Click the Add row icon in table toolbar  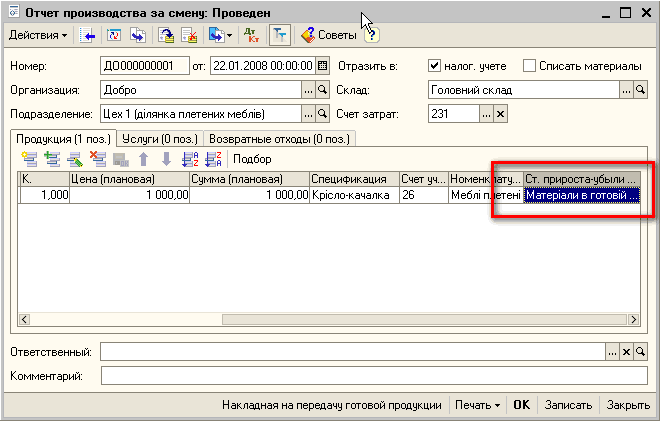[29, 159]
